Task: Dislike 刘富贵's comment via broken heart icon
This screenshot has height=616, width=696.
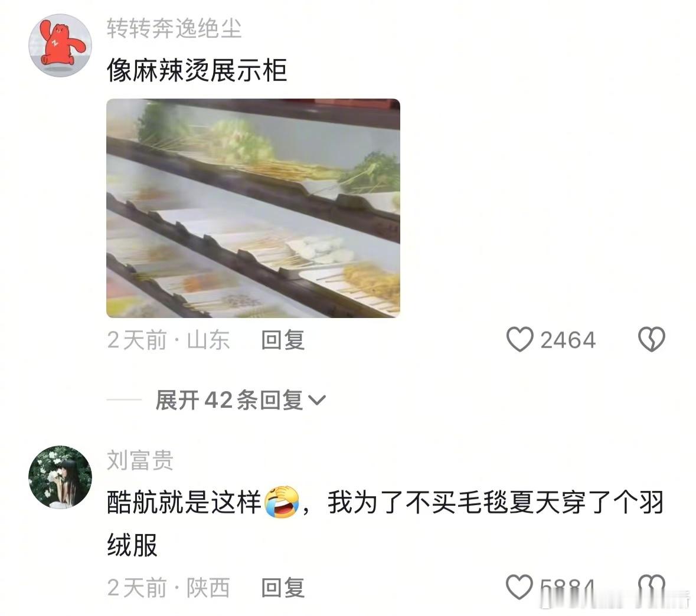Action: [651, 587]
